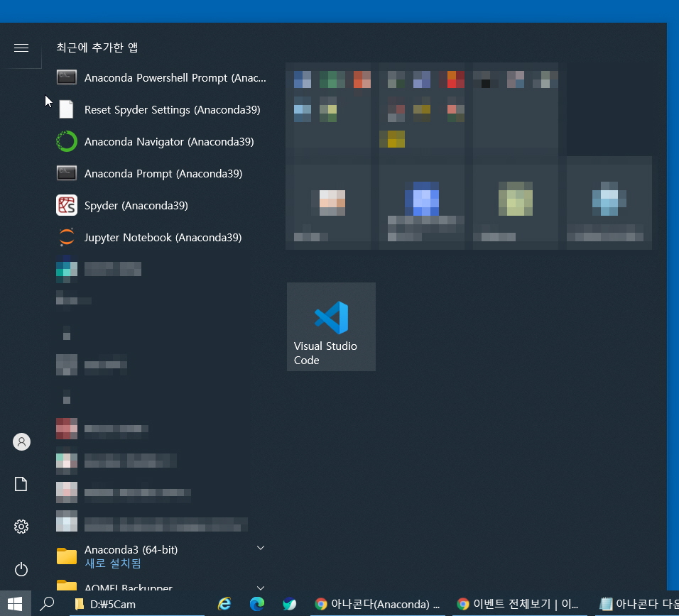This screenshot has height=616, width=679.
Task: Open Documents from Start sidebar
Action: click(21, 484)
